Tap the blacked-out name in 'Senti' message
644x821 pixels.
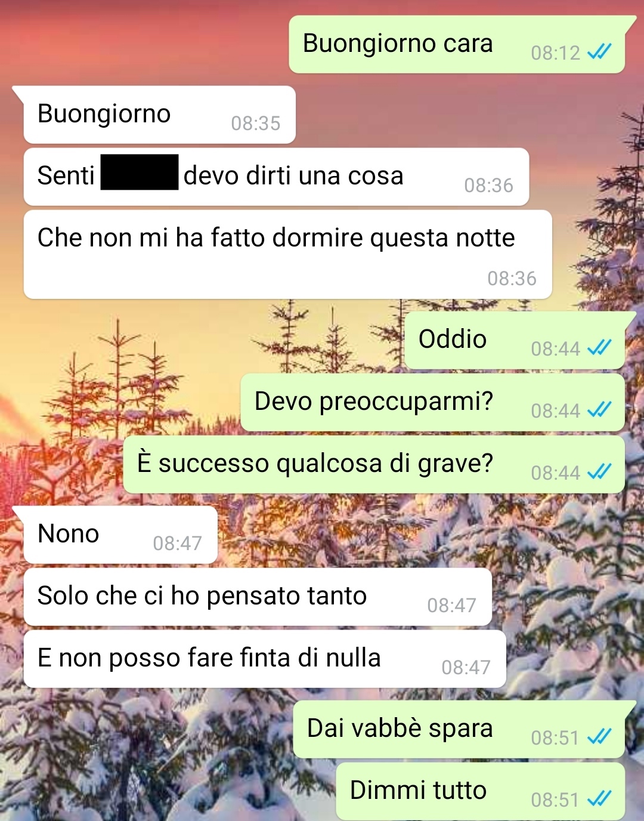click(140, 172)
